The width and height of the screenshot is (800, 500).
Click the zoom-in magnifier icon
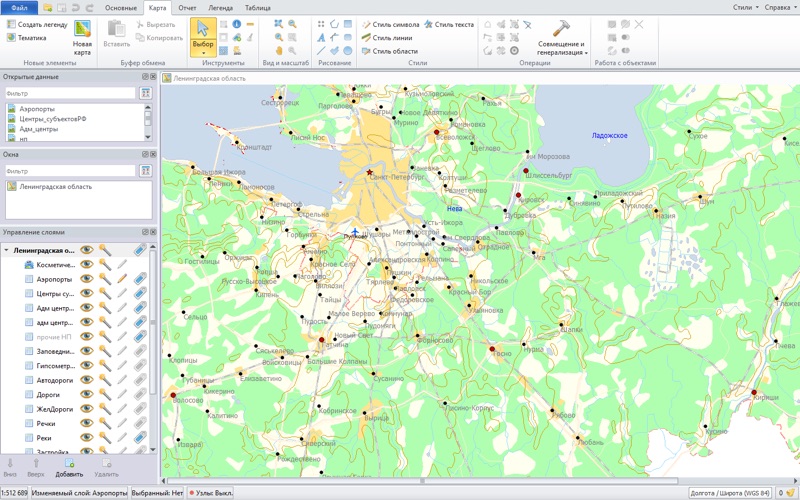[279, 37]
